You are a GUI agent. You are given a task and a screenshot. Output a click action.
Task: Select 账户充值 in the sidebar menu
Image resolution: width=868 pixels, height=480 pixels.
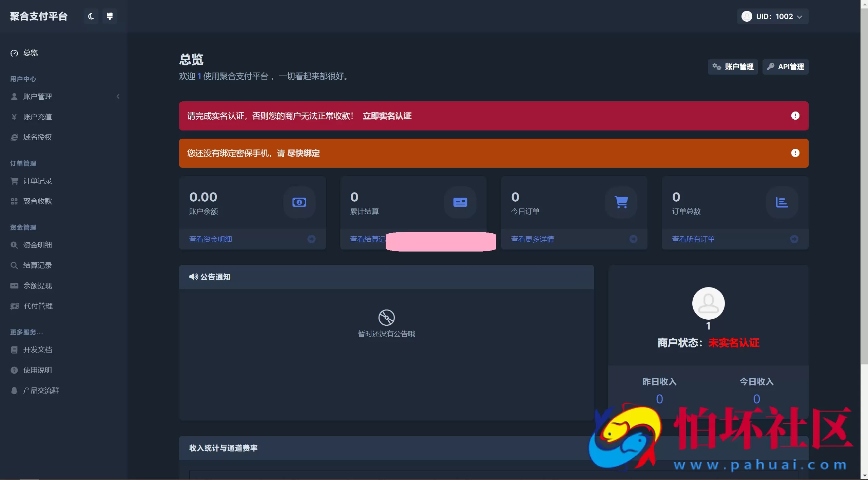pyautogui.click(x=38, y=117)
